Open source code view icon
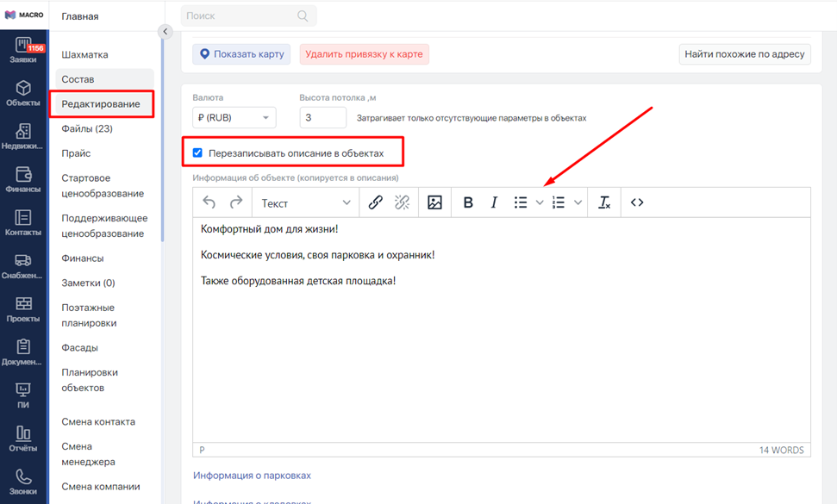 [637, 202]
